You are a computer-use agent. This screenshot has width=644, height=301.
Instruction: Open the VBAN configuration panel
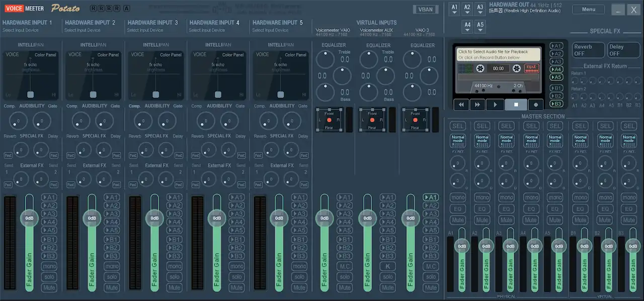[425, 9]
